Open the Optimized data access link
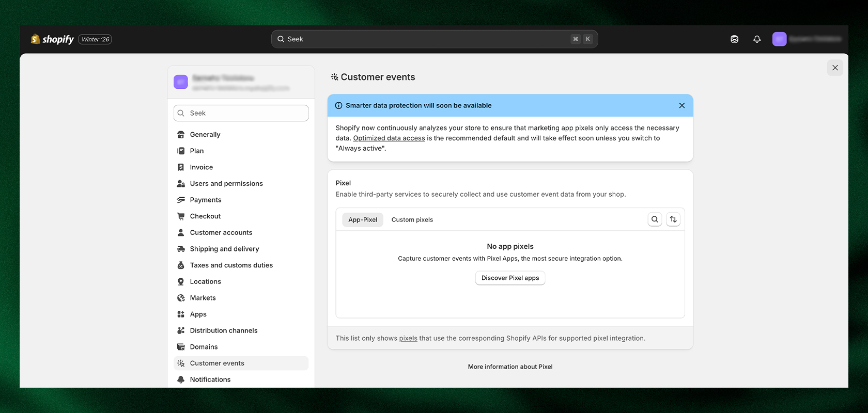This screenshot has width=868, height=413. (389, 138)
